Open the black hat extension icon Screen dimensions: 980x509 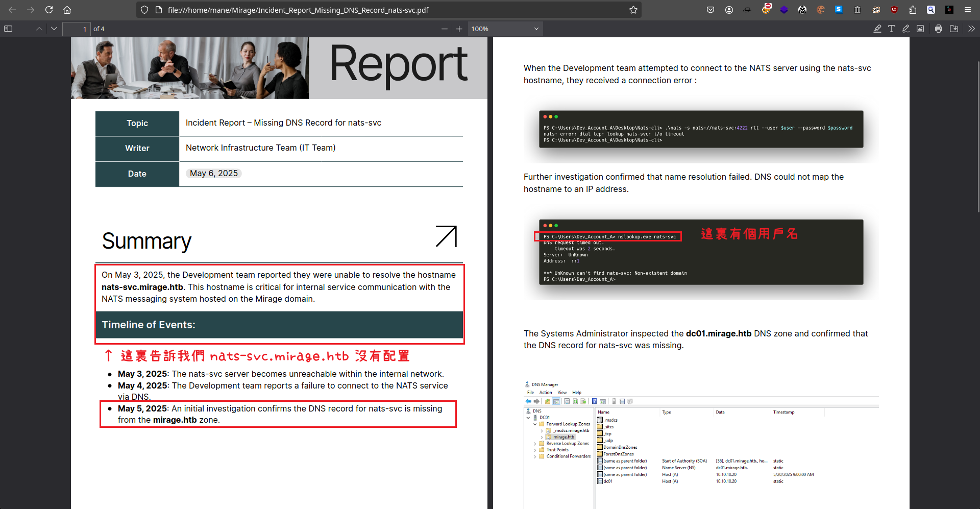click(747, 10)
